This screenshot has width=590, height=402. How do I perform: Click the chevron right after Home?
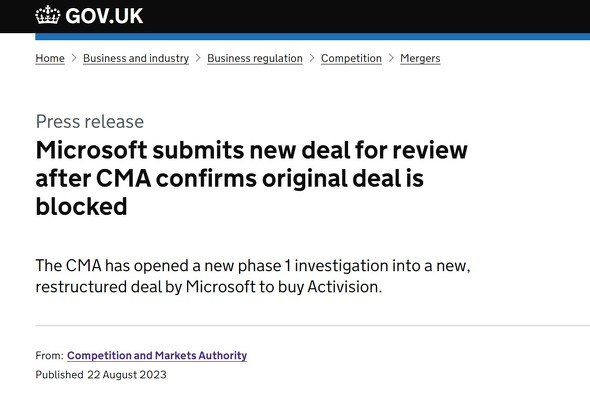click(x=74, y=58)
